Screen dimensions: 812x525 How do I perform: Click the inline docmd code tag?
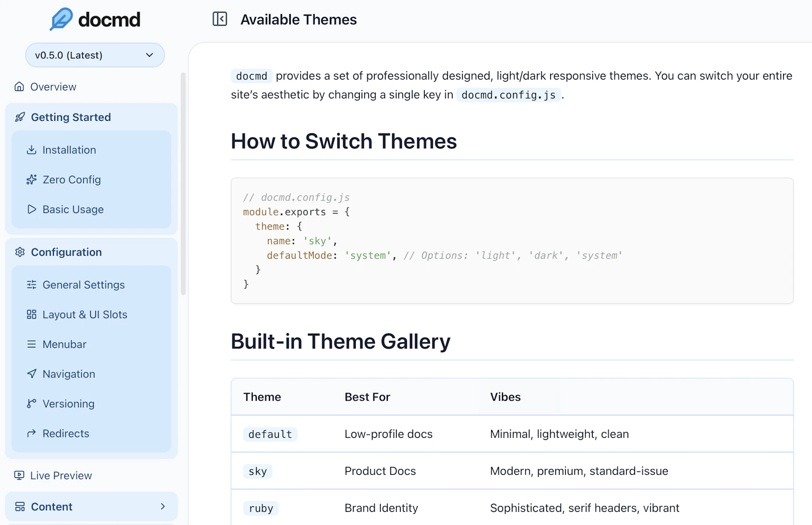point(252,76)
